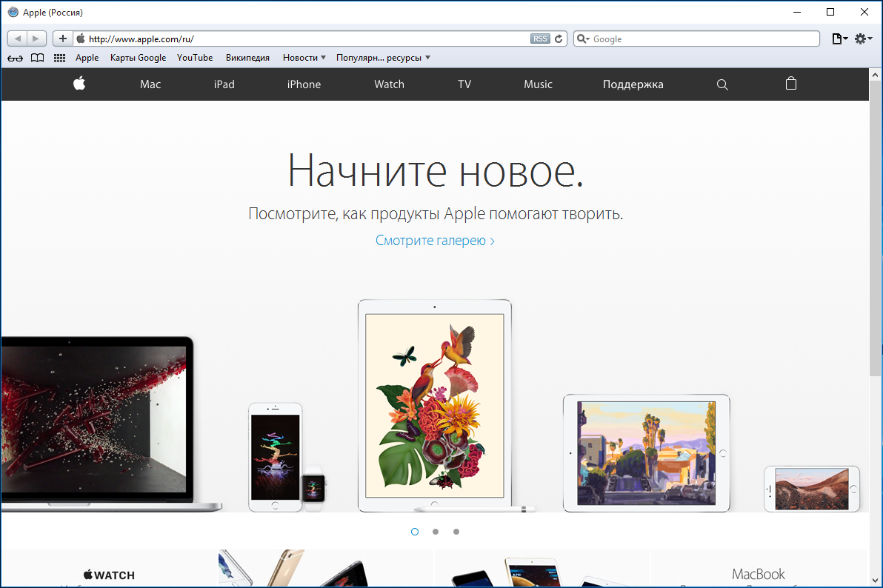883x588 pixels.
Task: Open the YouTube bookmark
Action: click(x=195, y=58)
